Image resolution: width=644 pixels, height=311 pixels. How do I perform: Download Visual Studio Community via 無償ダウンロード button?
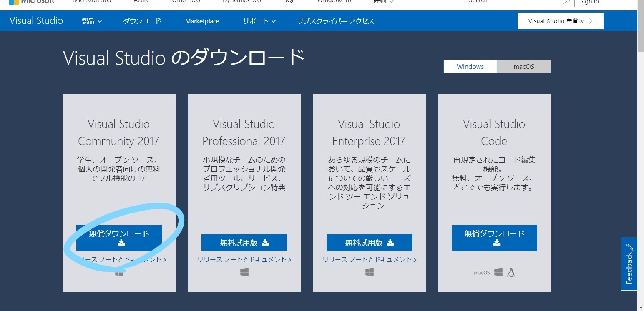(118, 238)
